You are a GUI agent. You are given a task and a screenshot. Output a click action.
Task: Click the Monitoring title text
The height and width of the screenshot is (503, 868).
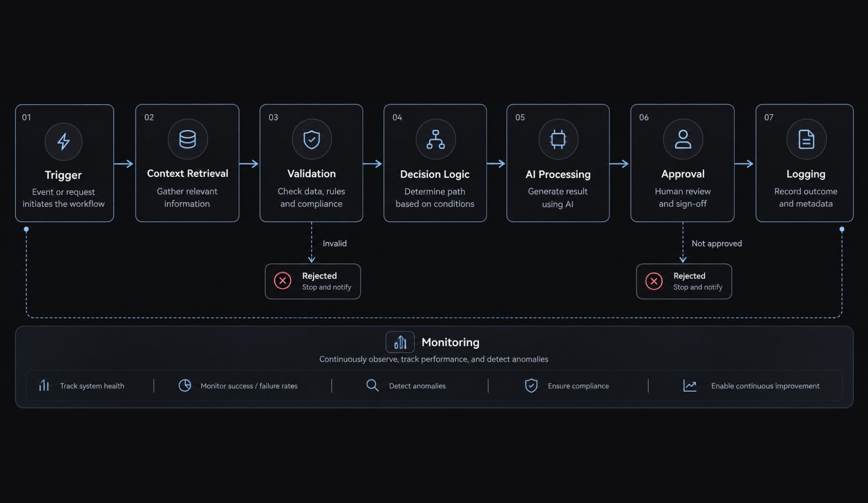point(450,342)
